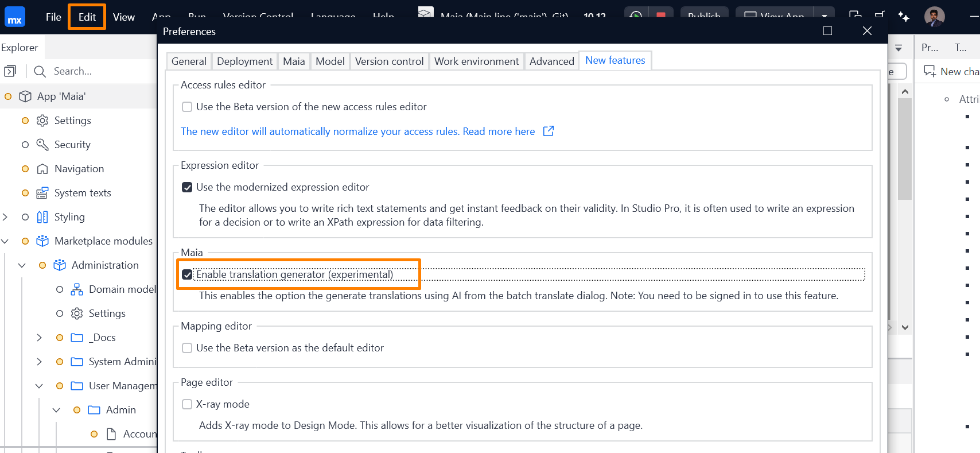Collapse the Marketplace modules node
This screenshot has height=453, width=980.
pyautogui.click(x=5, y=241)
